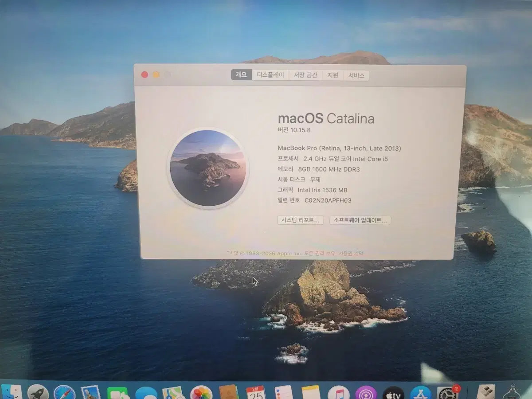Switch to the 저장 공간 tab
The image size is (532, 399).
pyautogui.click(x=305, y=75)
